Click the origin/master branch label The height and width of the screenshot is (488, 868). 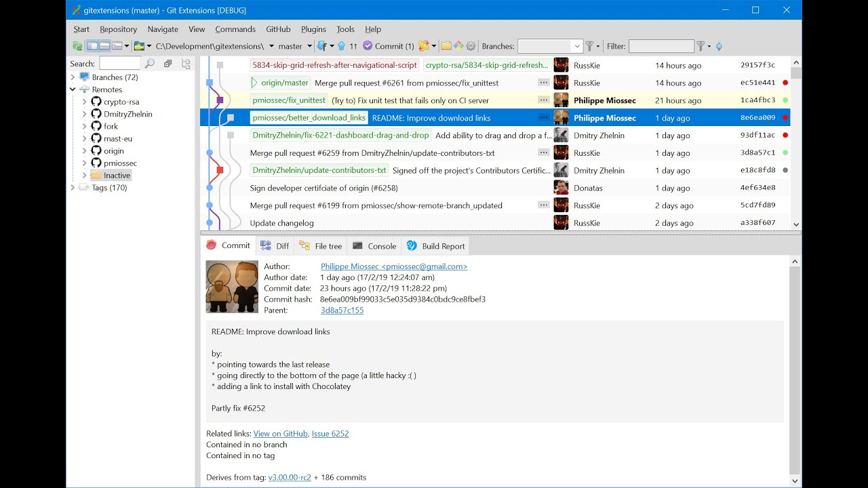280,83
